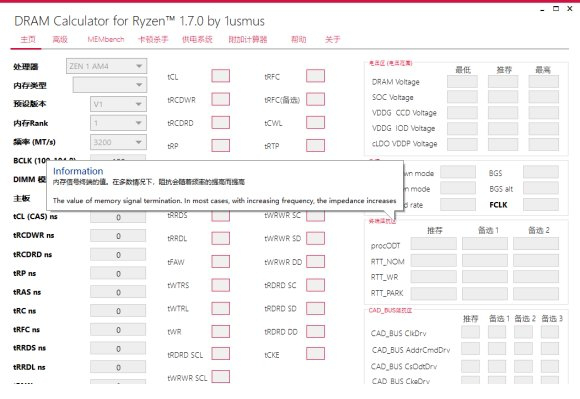Click the tFAW timing result box
Viewport: 580px width, 399px height.
click(220, 261)
